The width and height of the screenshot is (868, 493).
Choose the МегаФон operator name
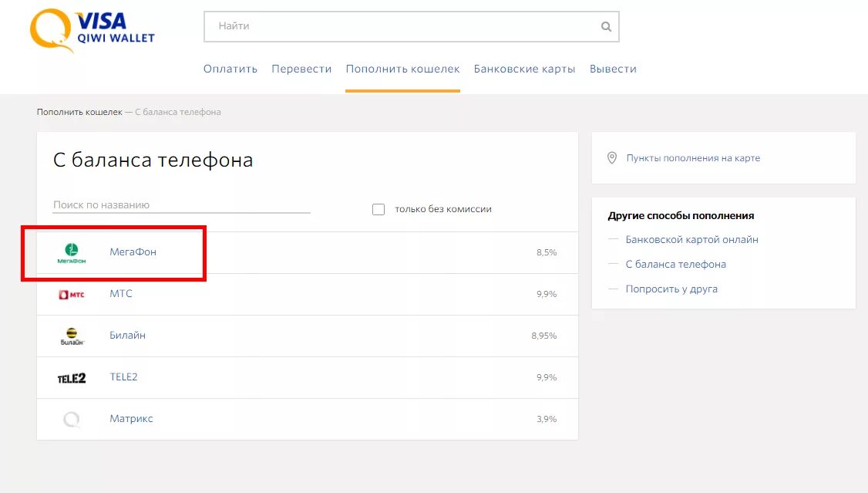pyautogui.click(x=133, y=252)
